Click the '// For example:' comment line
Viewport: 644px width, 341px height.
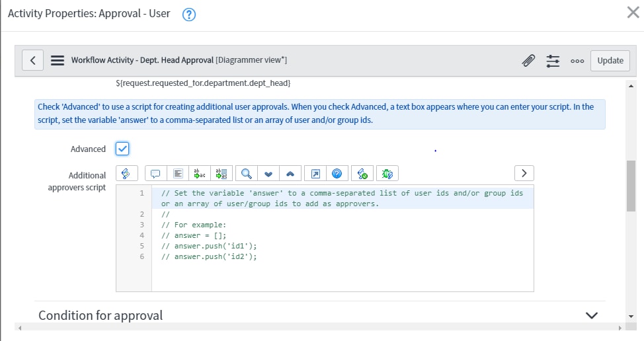194,225
